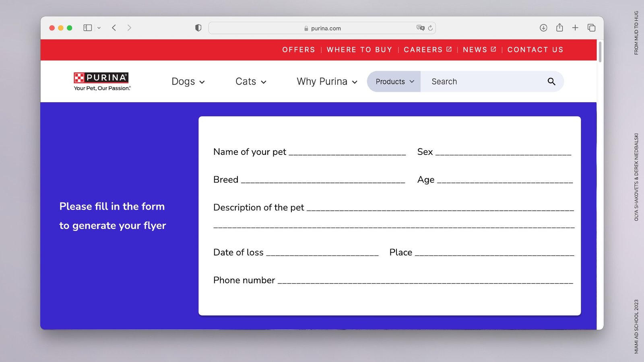Click the "Please fill in the form" text
The height and width of the screenshot is (362, 644).
[112, 206]
